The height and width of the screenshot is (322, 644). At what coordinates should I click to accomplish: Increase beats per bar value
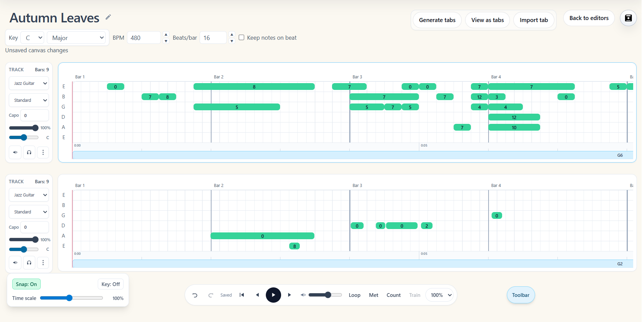coord(232,34)
